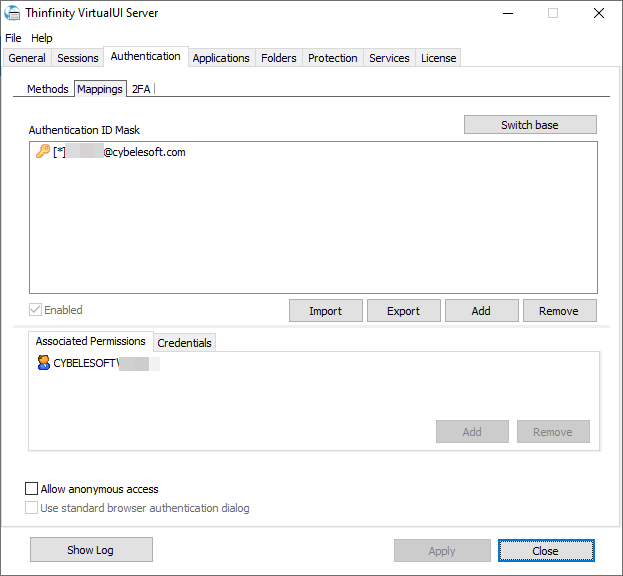Image resolution: width=623 pixels, height=576 pixels.
Task: Close the window using the title bar X
Action: pos(599,13)
